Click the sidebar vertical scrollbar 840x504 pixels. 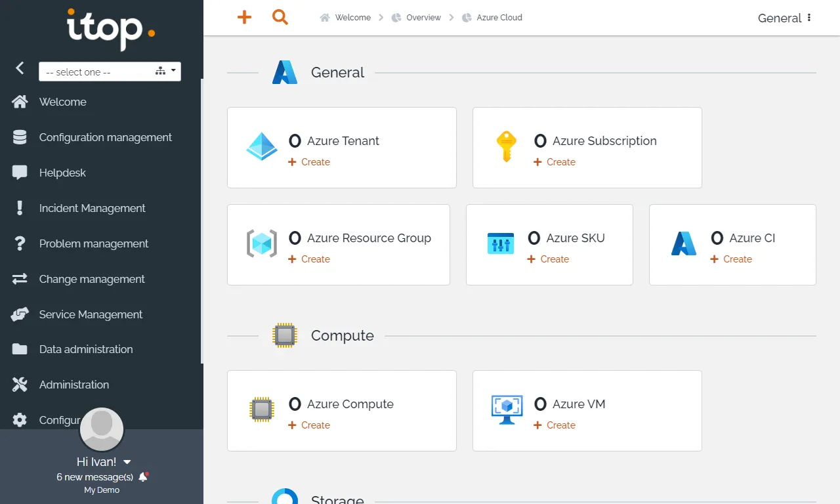(x=201, y=221)
